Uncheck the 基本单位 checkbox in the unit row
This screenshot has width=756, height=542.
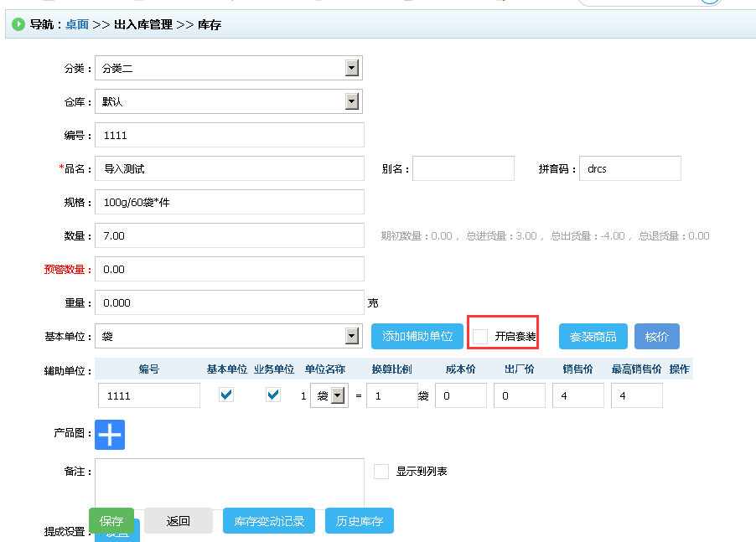[x=226, y=395]
